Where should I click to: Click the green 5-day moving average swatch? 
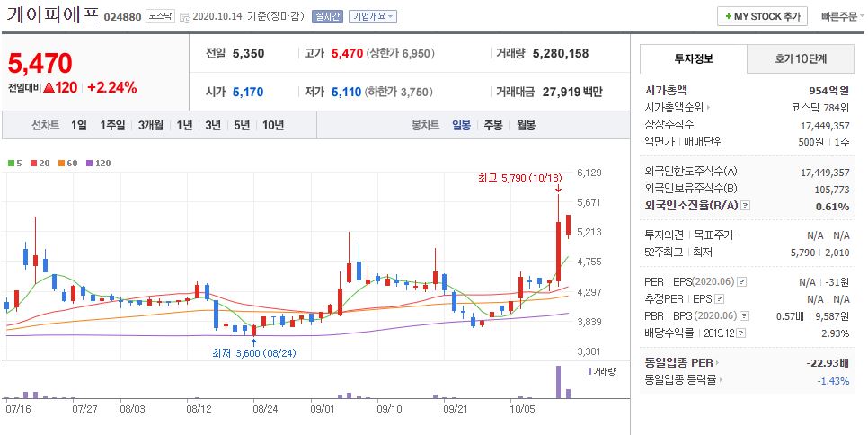[11, 164]
